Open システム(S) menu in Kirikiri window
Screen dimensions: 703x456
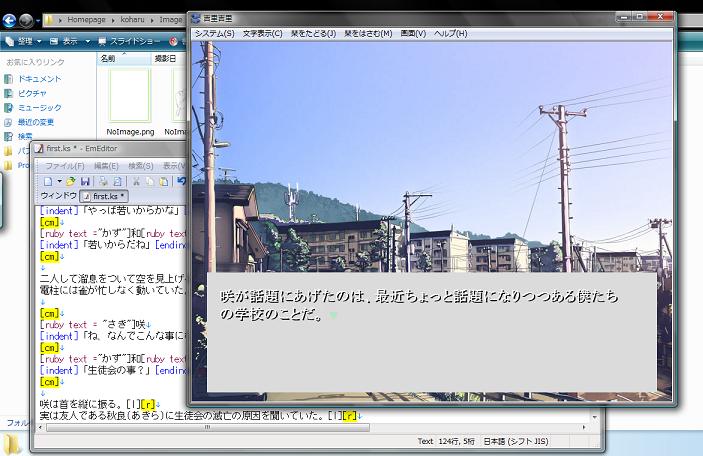(214, 34)
